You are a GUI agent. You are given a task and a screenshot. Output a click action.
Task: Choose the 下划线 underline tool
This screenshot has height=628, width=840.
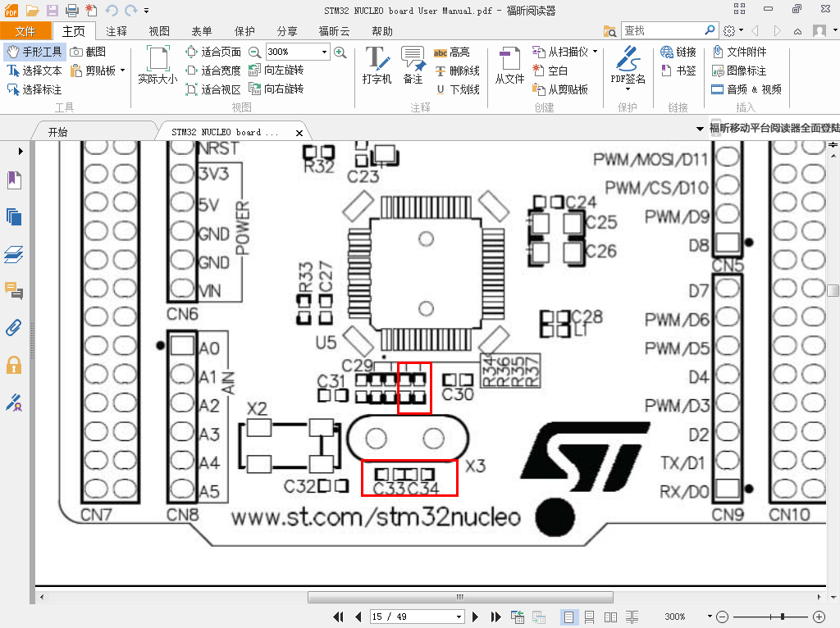point(457,89)
